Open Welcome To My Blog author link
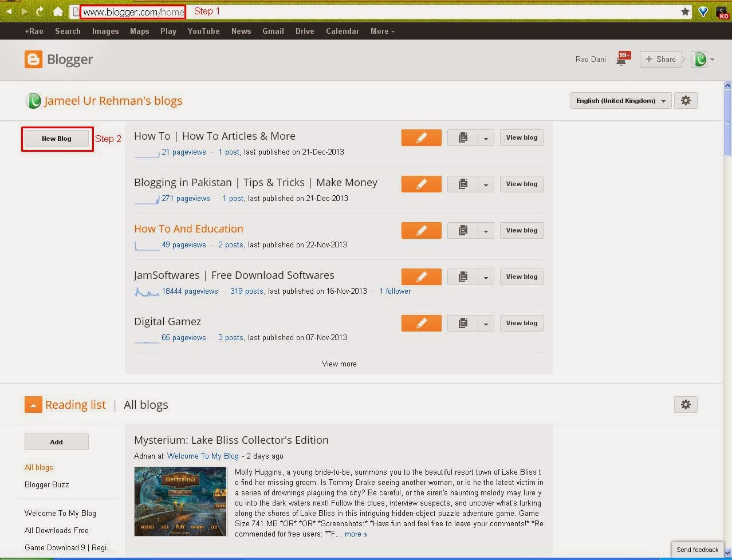Screen dimensions: 732x560 coord(203,456)
